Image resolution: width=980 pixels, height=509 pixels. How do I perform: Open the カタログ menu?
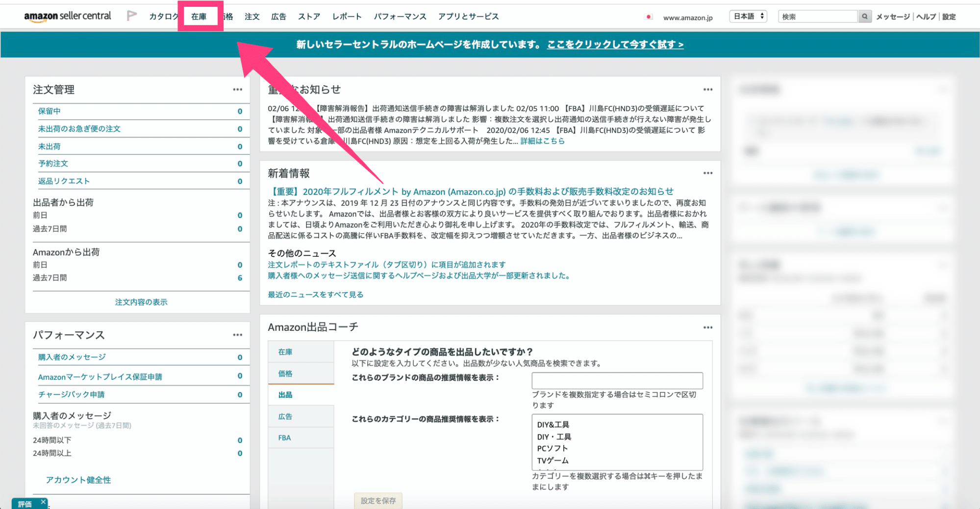pyautogui.click(x=164, y=17)
